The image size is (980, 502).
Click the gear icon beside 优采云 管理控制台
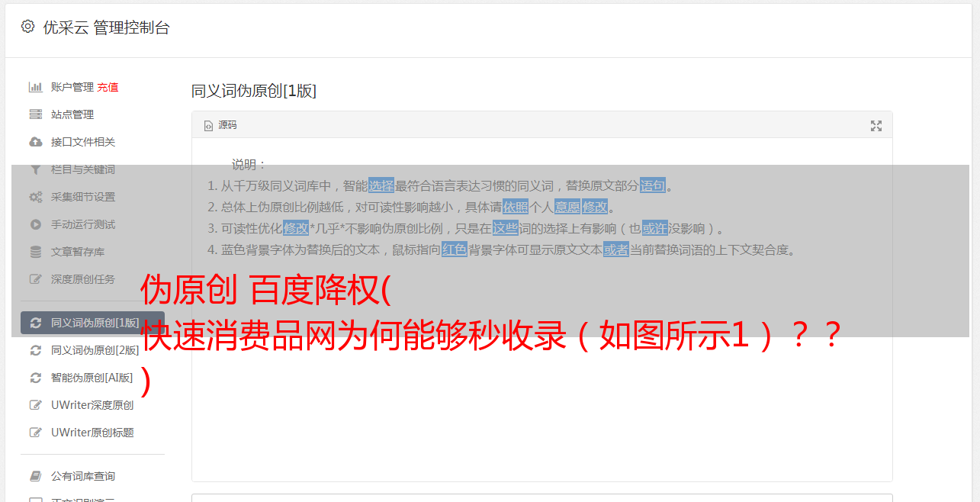(x=28, y=27)
